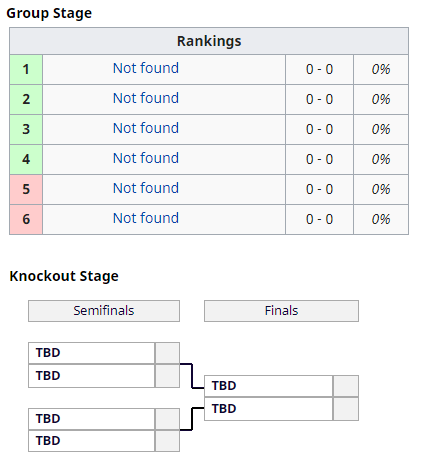Click score box of upper Finals team
This screenshot has height=471, width=433.
coord(346,386)
